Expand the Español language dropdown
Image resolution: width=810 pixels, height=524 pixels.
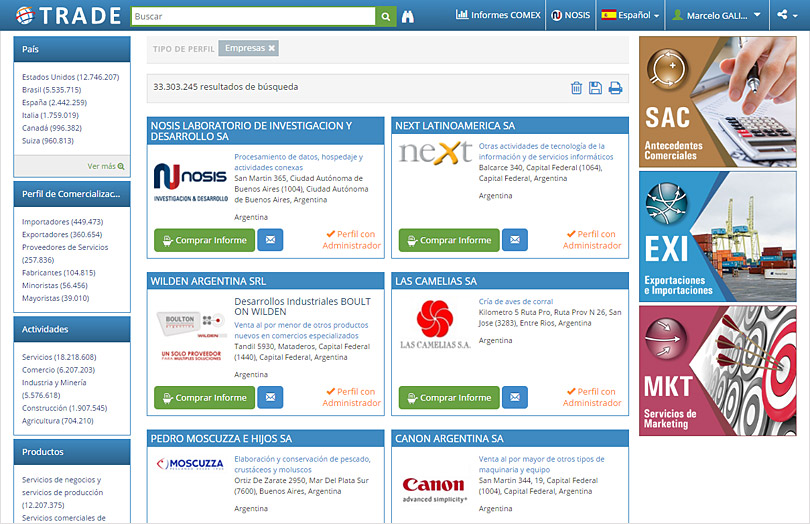coord(631,15)
